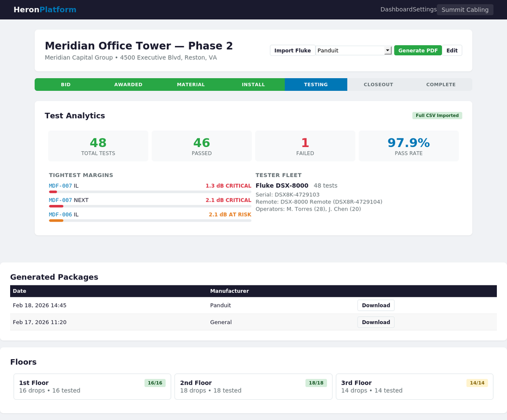507x420 pixels.
Task: Open Settings from the top navigation
Action: click(x=424, y=9)
